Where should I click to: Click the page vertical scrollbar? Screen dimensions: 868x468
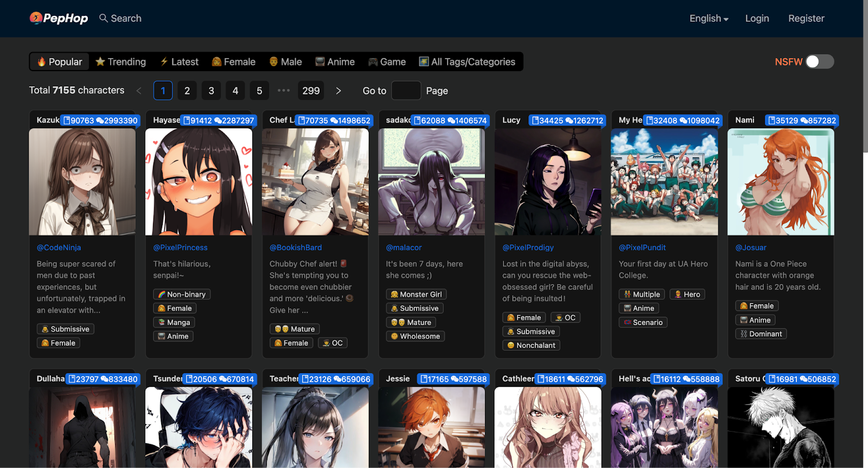(865, 76)
